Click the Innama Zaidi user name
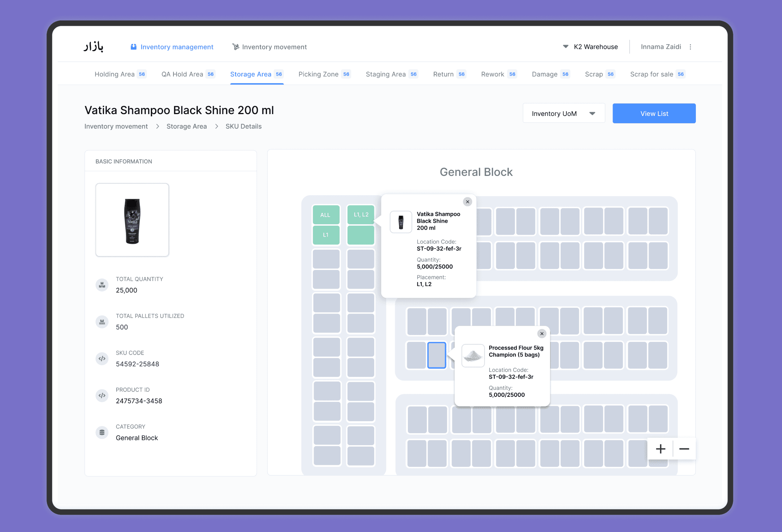This screenshot has height=532, width=782. (x=661, y=47)
